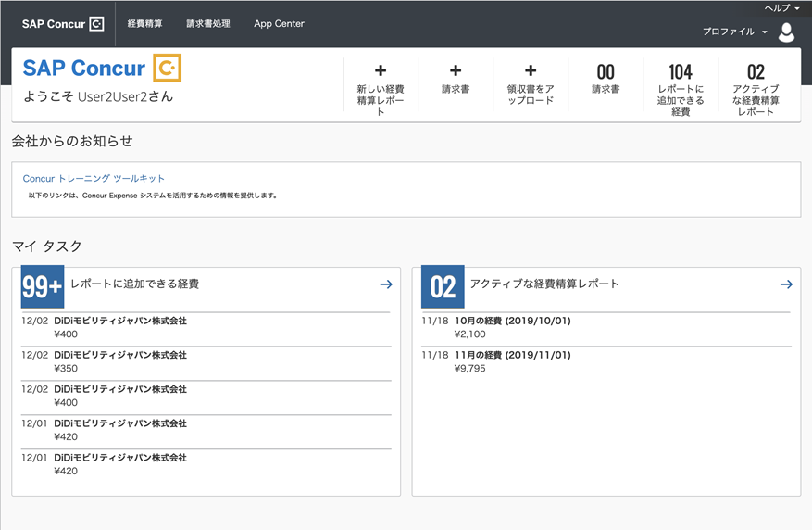Image resolution: width=812 pixels, height=530 pixels.
Task: Open the 104 レポートに追加できる経費 tile
Action: tap(681, 89)
